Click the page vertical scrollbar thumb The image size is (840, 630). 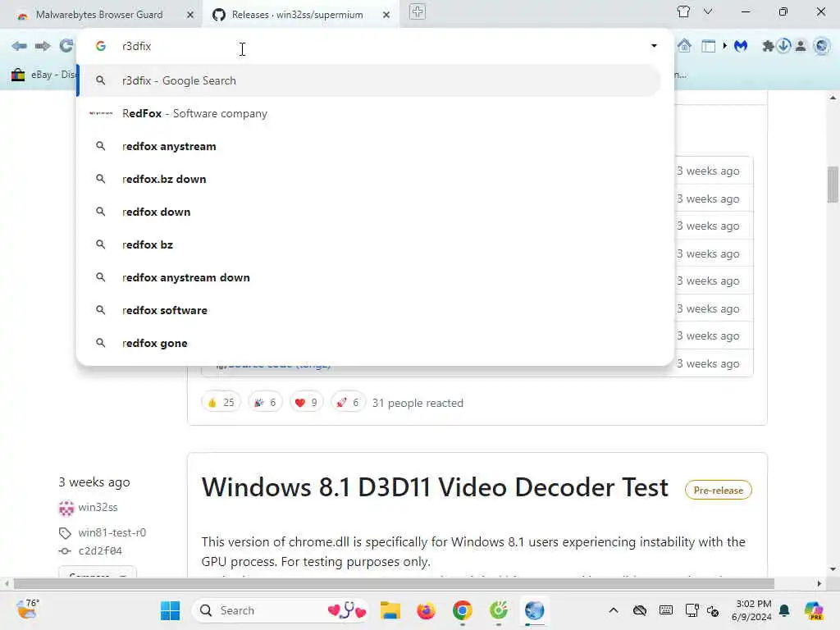pos(833,185)
